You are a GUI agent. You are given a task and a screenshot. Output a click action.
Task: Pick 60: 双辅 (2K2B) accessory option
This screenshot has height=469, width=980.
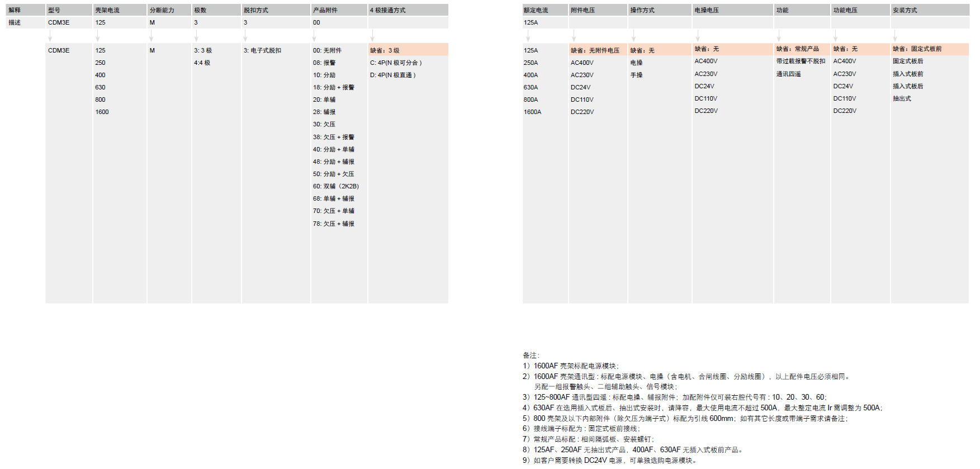pos(335,186)
